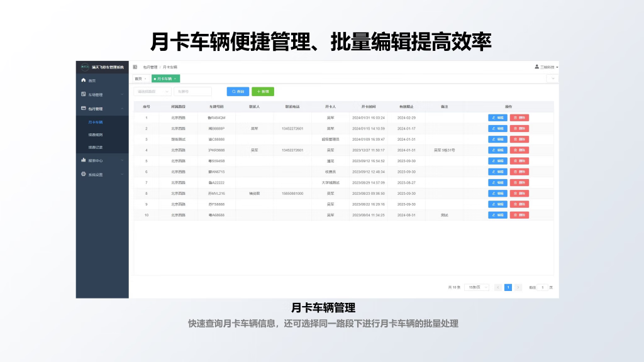Screen dimensions: 644x362
Task: Click 删除 for row 1 plate 鲁R484QM
Action: pos(519,118)
